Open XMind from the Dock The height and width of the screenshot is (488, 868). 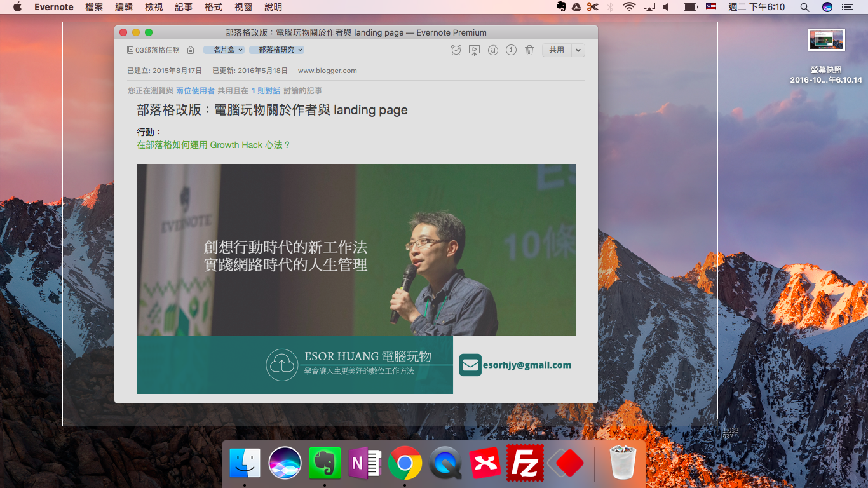pyautogui.click(x=485, y=463)
